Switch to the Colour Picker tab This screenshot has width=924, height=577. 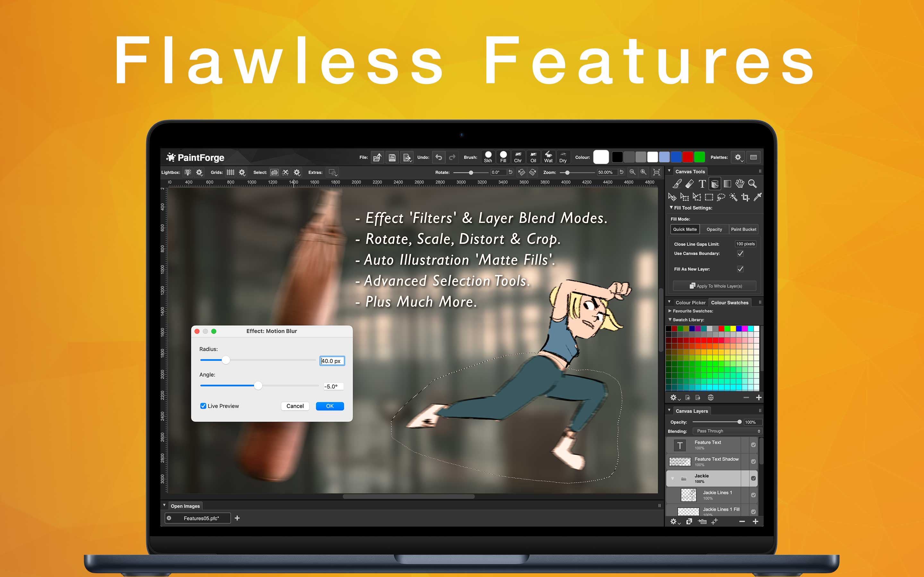pyautogui.click(x=690, y=303)
